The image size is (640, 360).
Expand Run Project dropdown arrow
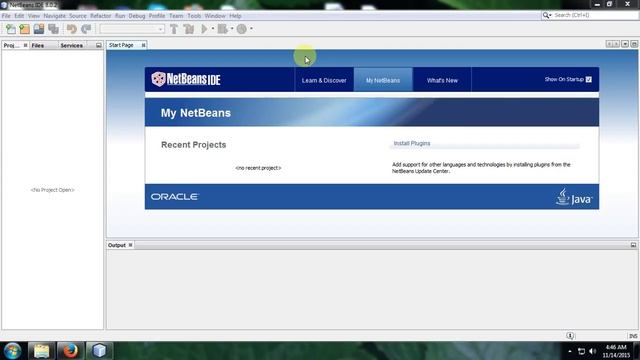pyautogui.click(x=213, y=29)
